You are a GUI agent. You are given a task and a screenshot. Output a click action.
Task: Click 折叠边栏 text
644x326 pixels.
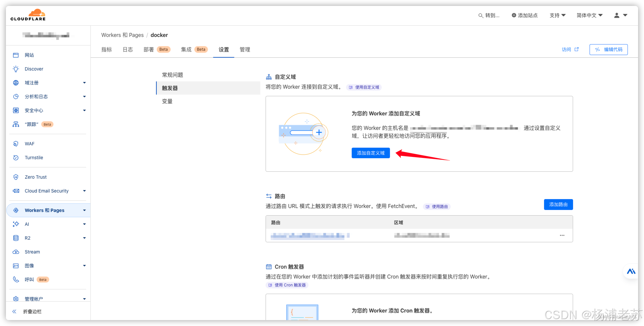point(32,311)
